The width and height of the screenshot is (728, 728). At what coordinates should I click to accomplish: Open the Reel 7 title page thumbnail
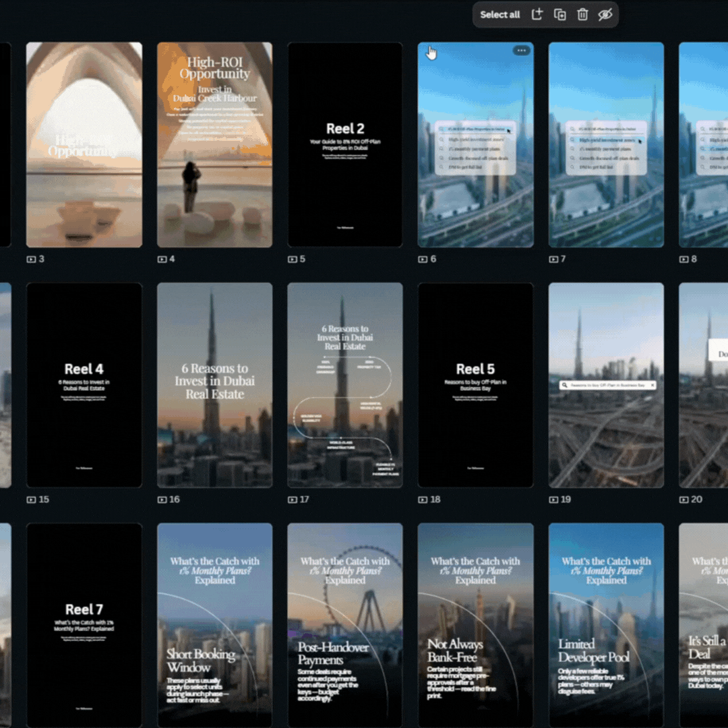[x=84, y=626]
